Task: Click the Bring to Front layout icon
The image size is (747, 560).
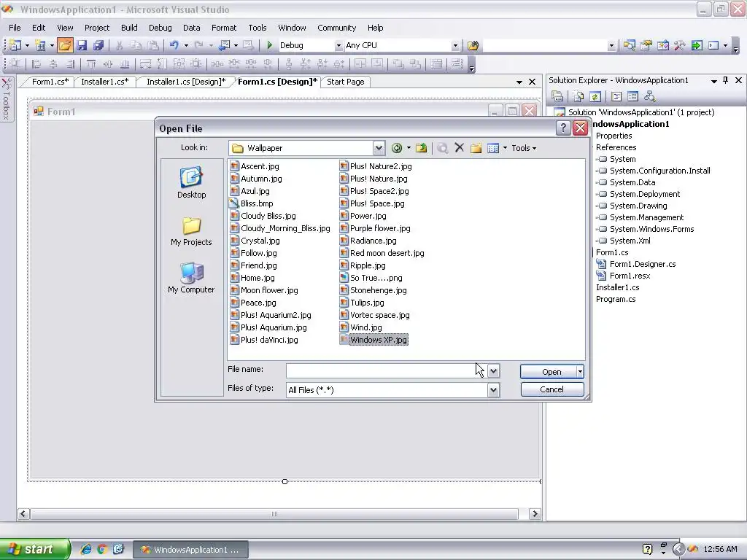Action: click(x=398, y=64)
